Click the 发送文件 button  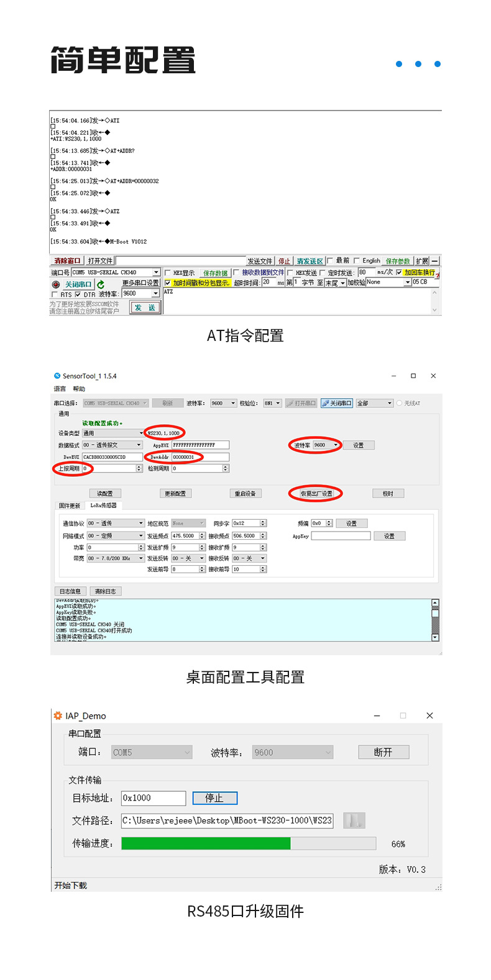[x=260, y=261]
